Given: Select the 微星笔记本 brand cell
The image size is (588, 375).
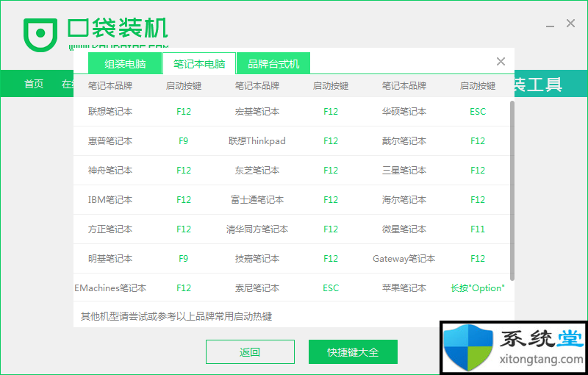Looking at the screenshot, I should (404, 229).
